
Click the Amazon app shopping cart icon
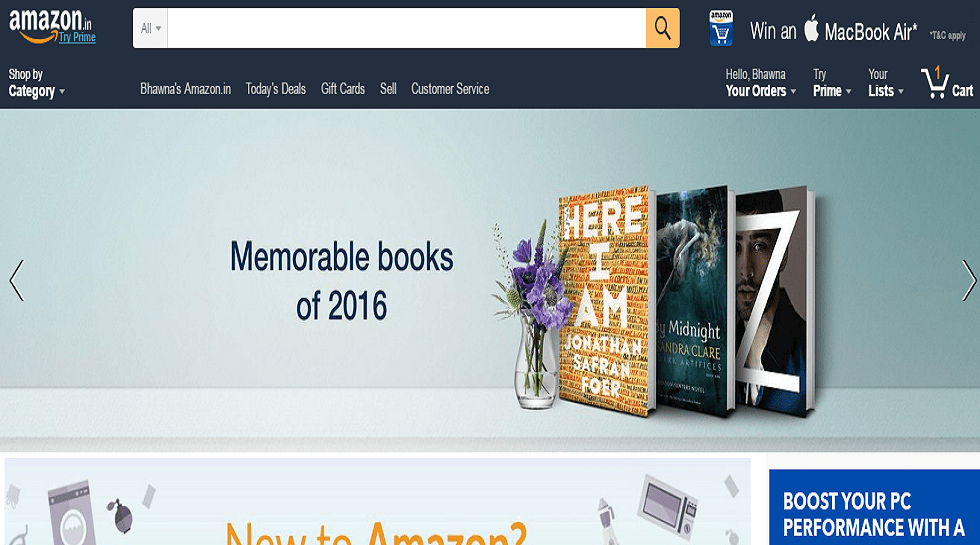click(x=721, y=28)
